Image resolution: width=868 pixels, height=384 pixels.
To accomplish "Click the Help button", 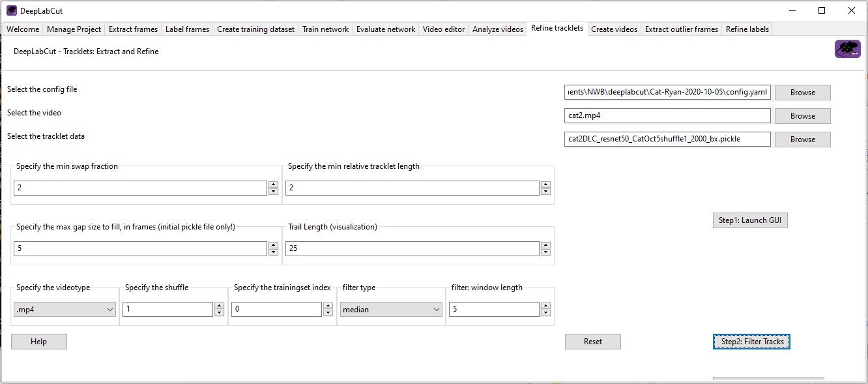I will pyautogui.click(x=38, y=341).
